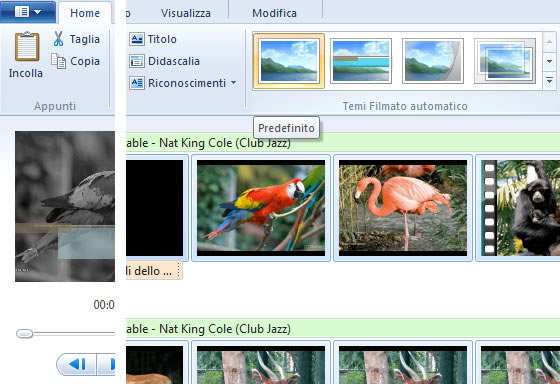Expand the Riconoscimenti dropdown arrow
Screen dimensions: 560x384
(234, 83)
